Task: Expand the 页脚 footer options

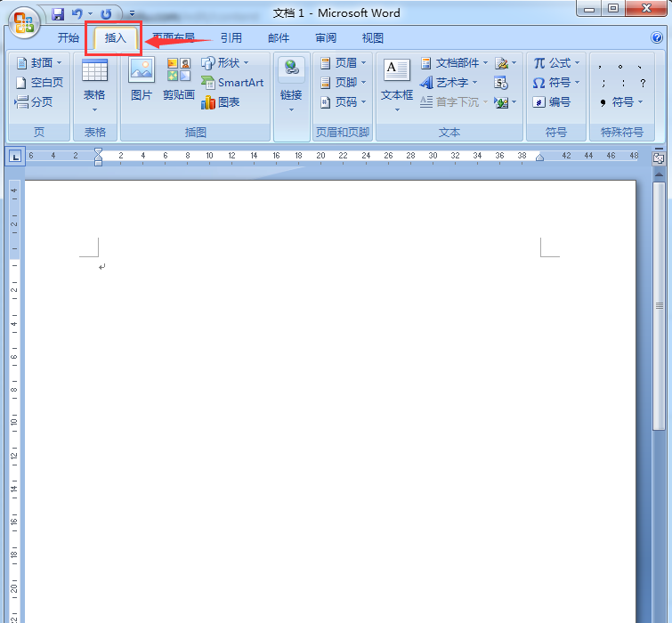Action: (343, 82)
